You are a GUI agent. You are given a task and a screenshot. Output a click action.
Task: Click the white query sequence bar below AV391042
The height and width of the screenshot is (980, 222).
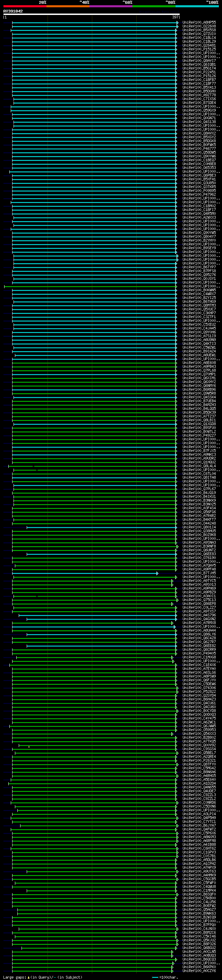click(x=92, y=15)
